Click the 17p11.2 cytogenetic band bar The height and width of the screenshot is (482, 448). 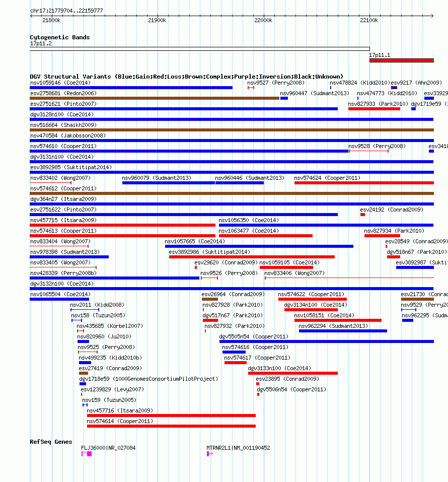tap(200, 49)
